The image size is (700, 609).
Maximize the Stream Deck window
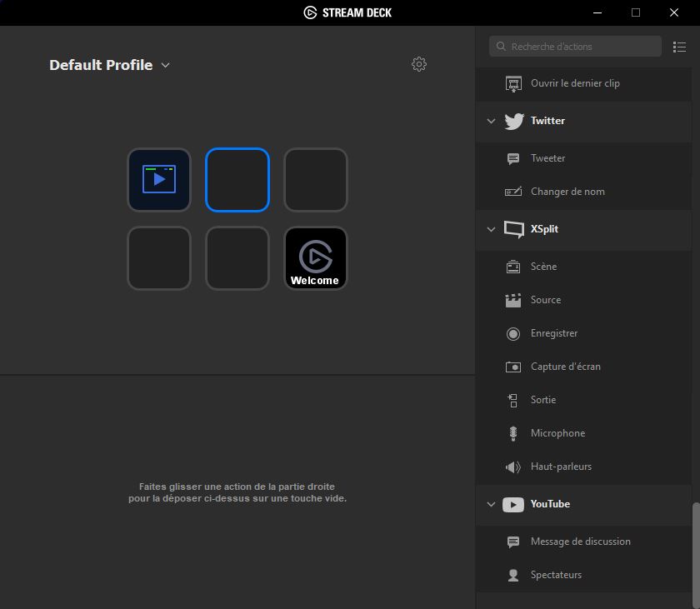pos(636,12)
